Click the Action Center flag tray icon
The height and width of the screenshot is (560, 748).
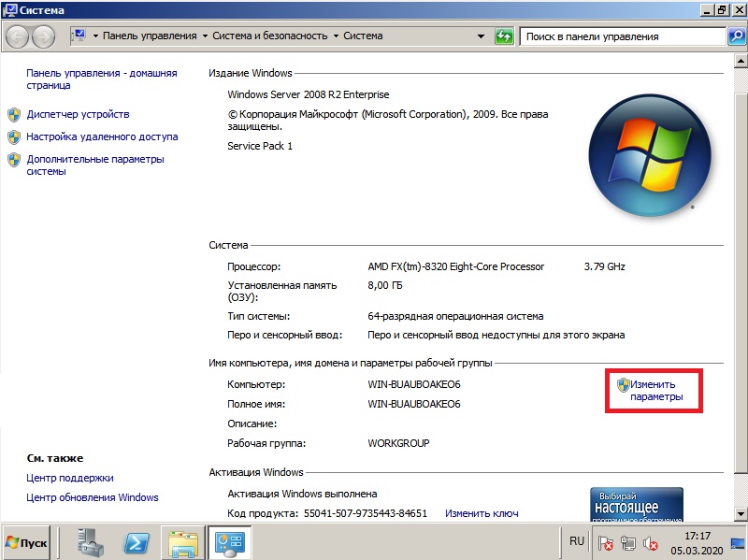pyautogui.click(x=606, y=543)
